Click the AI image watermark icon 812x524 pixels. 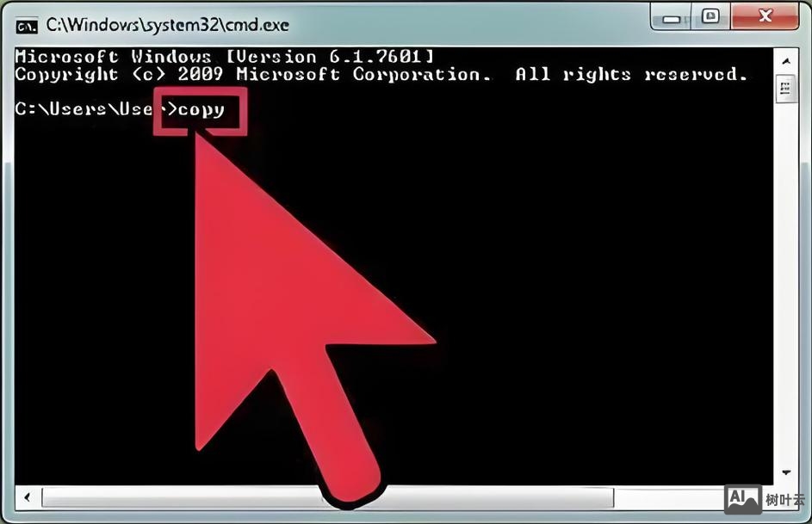[x=742, y=499]
